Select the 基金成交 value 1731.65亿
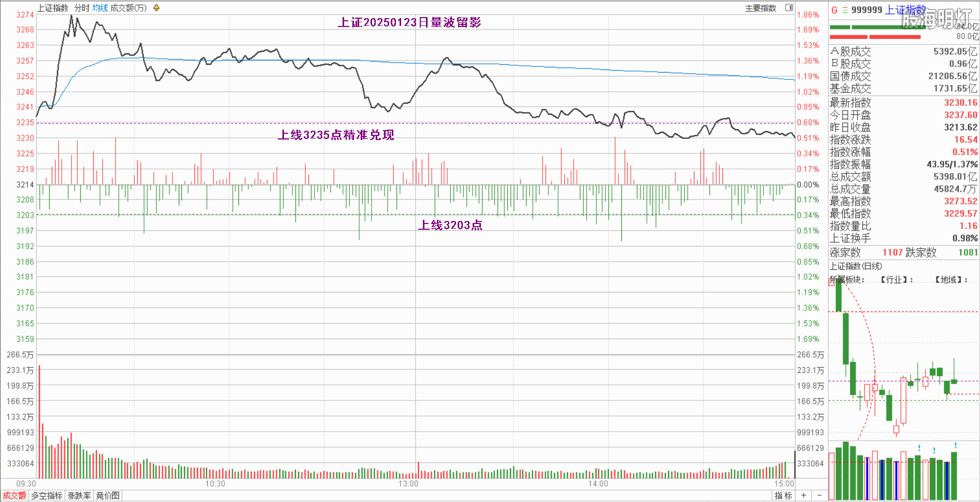Viewport: 980px width, 502px height. pos(955,89)
